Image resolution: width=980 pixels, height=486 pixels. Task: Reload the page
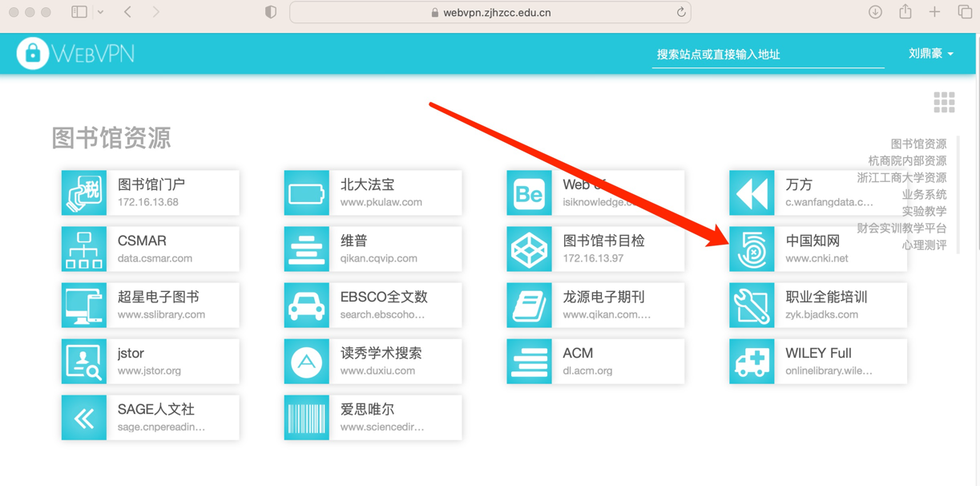[x=681, y=12]
